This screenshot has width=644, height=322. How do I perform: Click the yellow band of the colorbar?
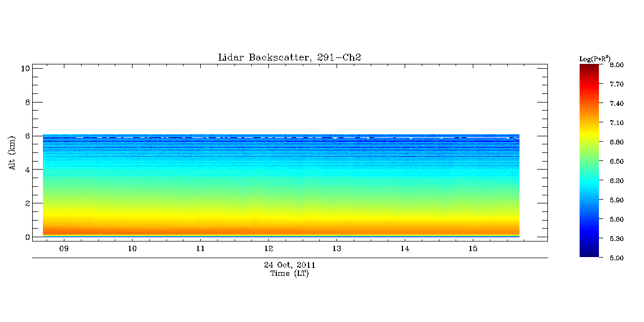589,132
